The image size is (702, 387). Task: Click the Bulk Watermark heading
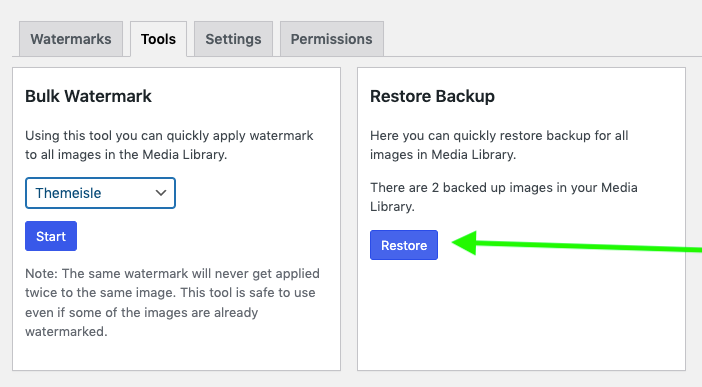pos(88,96)
